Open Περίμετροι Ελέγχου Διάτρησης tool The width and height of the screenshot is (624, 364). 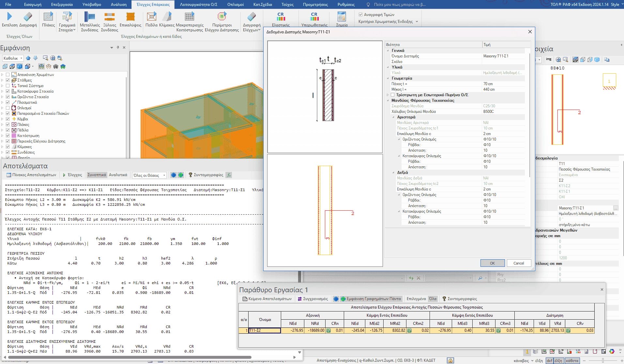click(222, 17)
